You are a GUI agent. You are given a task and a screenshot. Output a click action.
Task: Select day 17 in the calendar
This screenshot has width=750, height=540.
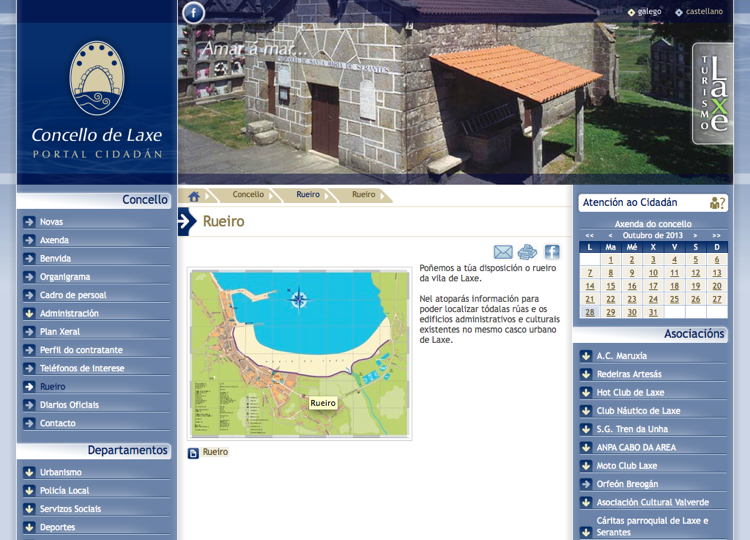tap(653, 286)
